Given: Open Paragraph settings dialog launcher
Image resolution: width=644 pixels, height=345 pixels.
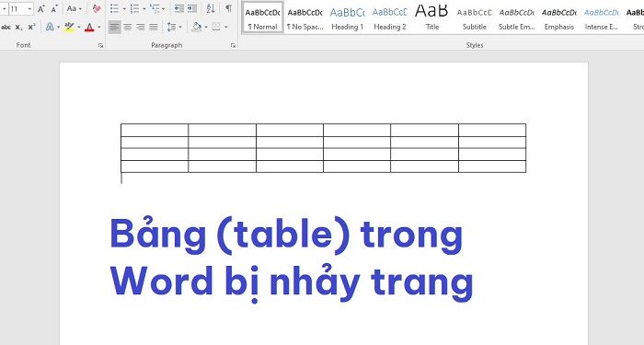Looking at the screenshot, I should [233, 46].
